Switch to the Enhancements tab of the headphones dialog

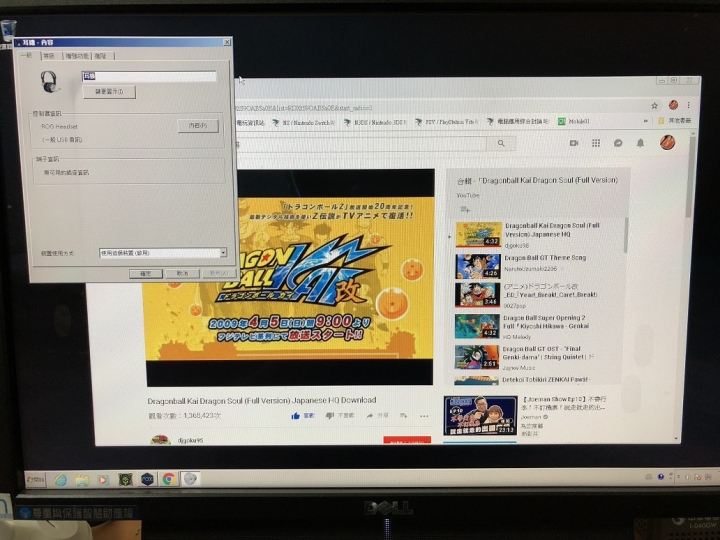pos(77,56)
